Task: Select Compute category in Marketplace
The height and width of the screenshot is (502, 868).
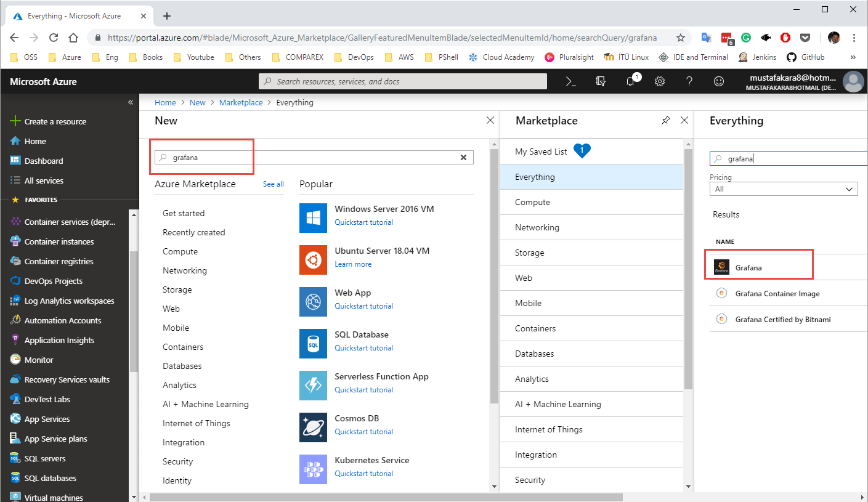Action: coord(591,202)
